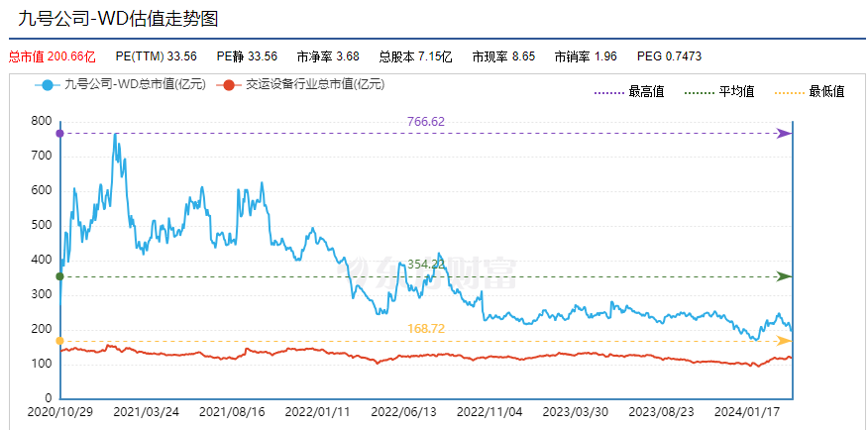
Task: Click 总市值 200.66亿 indicator
Action: 53,56
